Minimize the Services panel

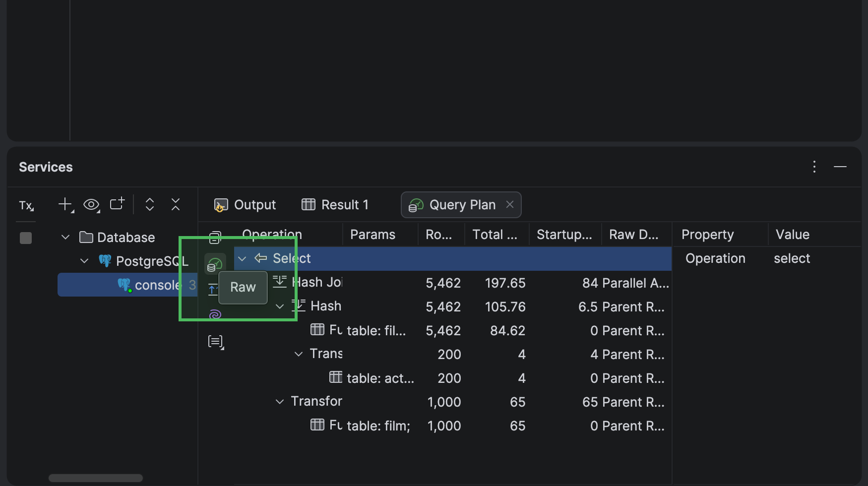840,167
